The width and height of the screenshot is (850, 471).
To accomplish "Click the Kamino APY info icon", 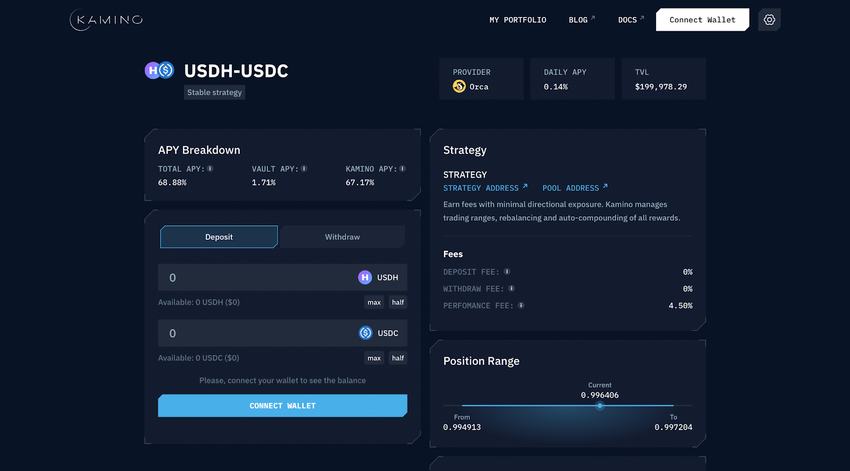I will click(x=402, y=169).
